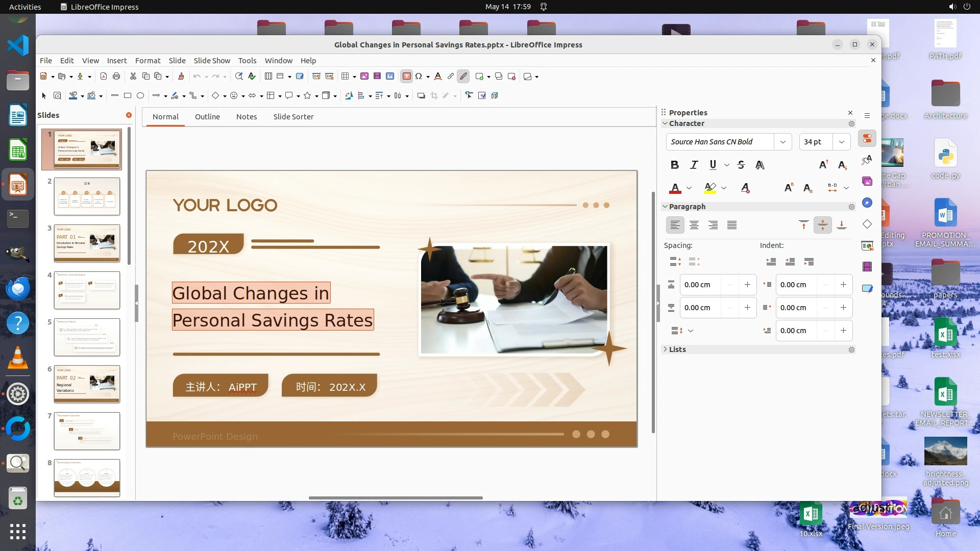Select slide 6 thumbnail Regional Variations

coord(87,384)
